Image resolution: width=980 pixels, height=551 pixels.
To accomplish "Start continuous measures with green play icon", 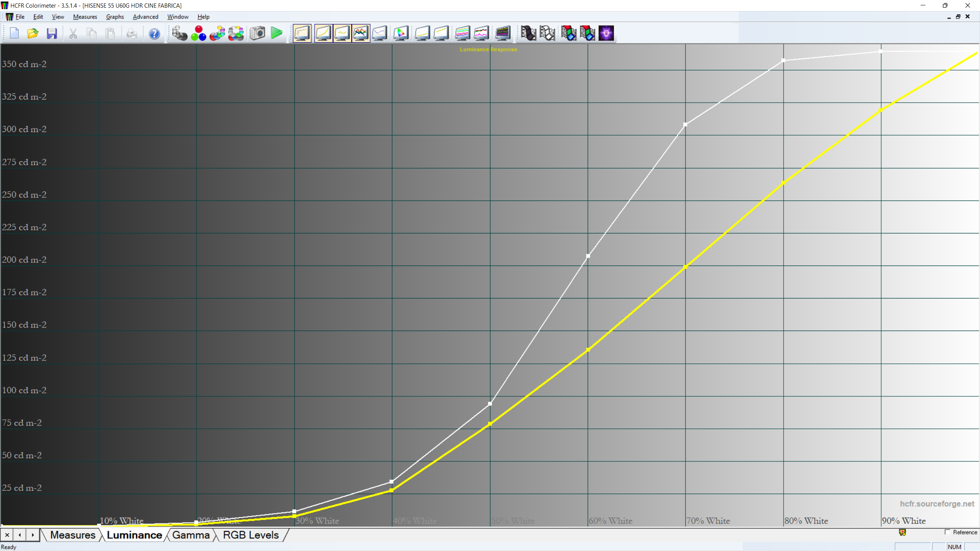I will pos(276,33).
